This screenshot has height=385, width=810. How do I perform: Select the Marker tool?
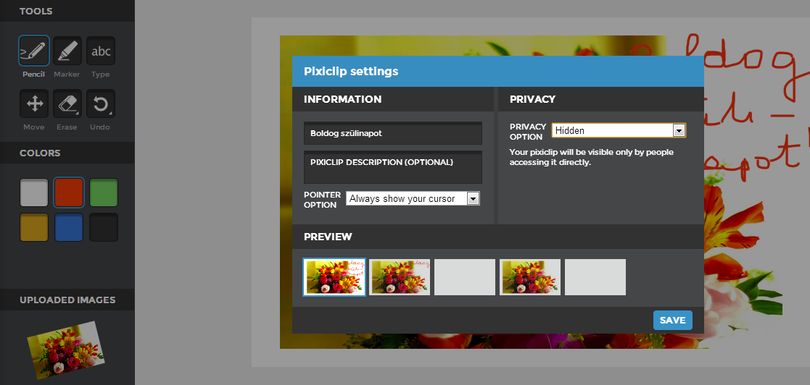(x=67, y=51)
